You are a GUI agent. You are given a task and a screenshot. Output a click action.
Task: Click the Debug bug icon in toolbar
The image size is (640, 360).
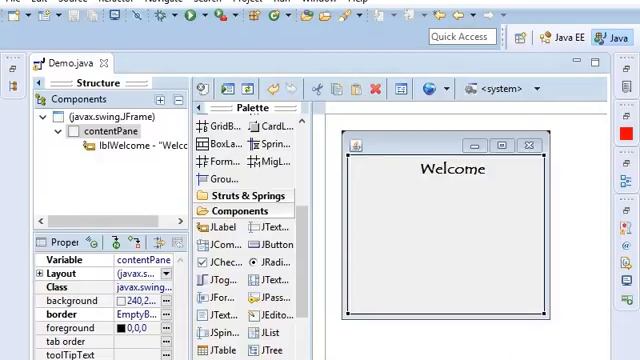[x=160, y=16]
